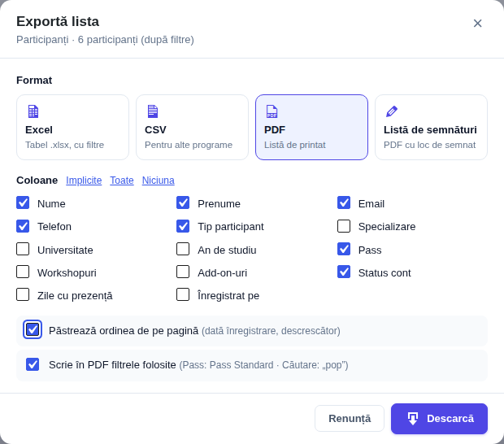Deselect all columns with Niciuna

[159, 181]
